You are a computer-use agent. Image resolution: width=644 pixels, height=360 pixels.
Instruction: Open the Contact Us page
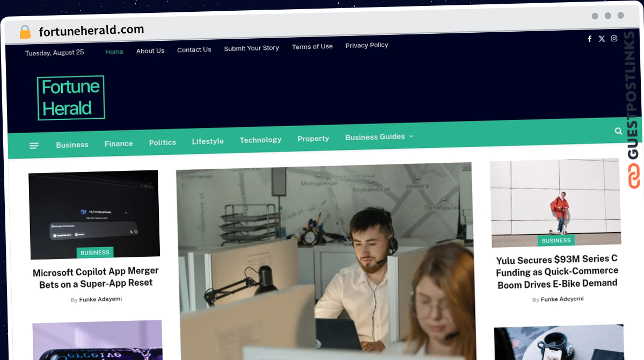(194, 49)
